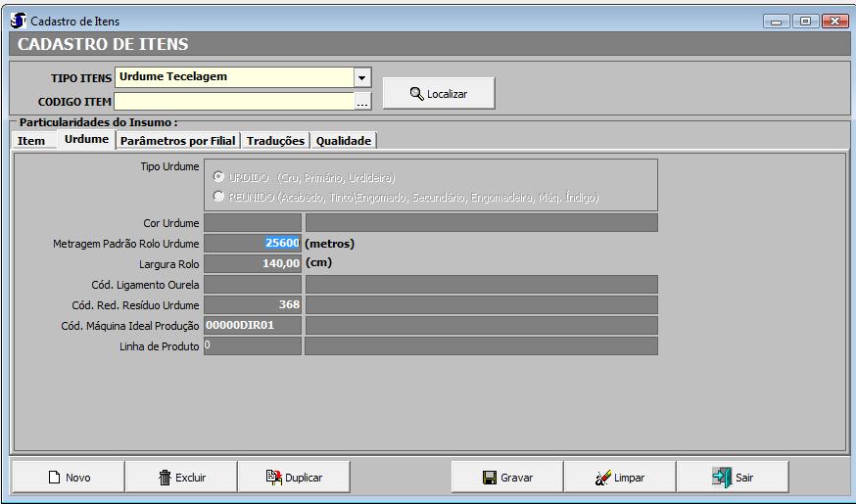
Task: Click in the CODIGO ITEM input field
Action: pyautogui.click(x=233, y=101)
